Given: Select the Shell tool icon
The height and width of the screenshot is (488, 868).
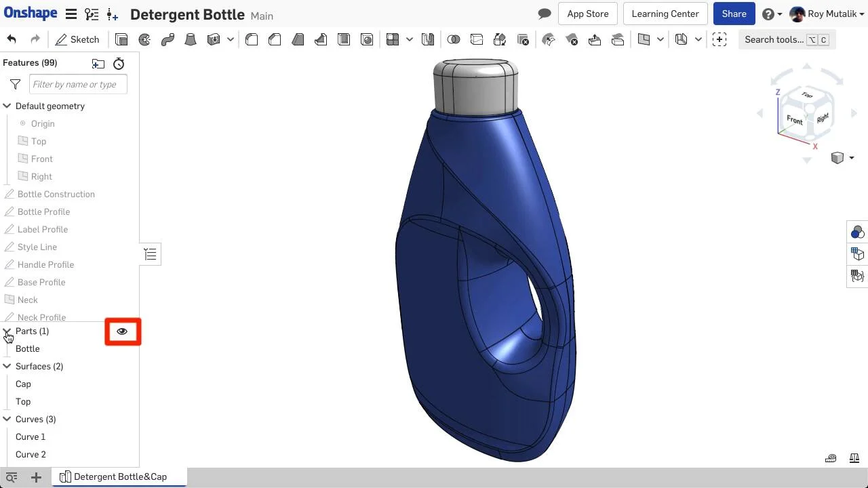Looking at the screenshot, I should (x=344, y=39).
